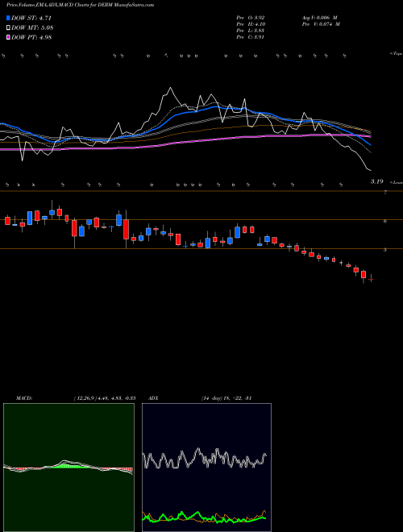
Task: Click the ADX (14 day) values text
Action: [226, 398]
